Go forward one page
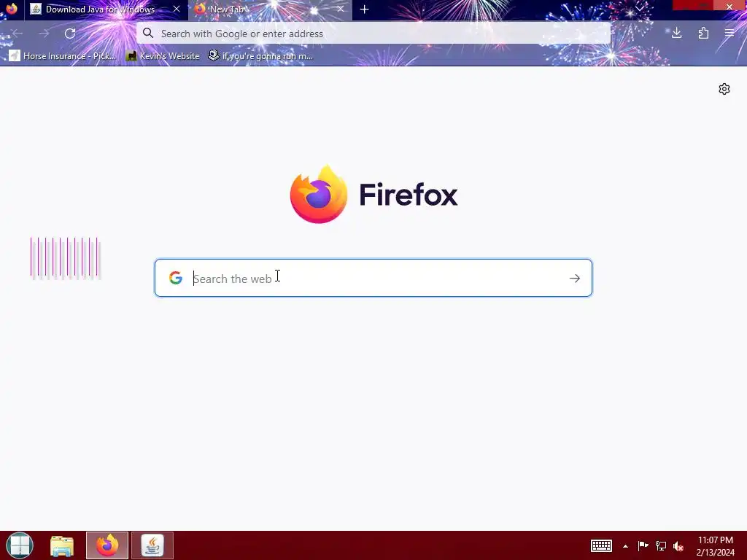This screenshot has height=560, width=747. 44,34
